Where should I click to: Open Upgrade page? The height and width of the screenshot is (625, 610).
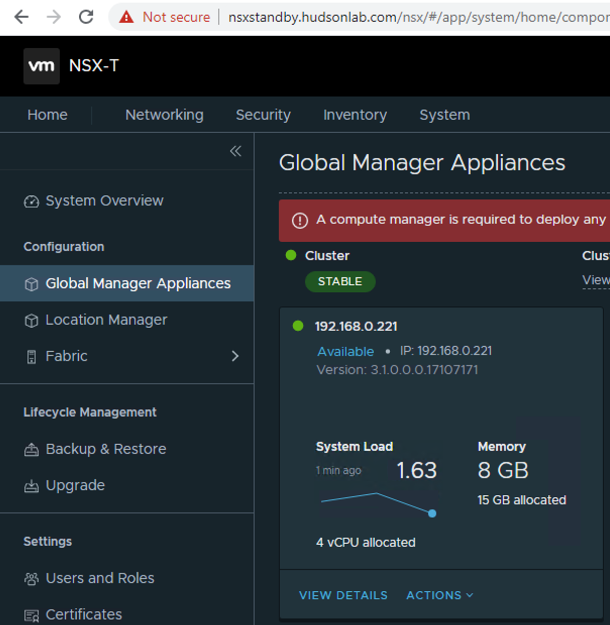75,485
